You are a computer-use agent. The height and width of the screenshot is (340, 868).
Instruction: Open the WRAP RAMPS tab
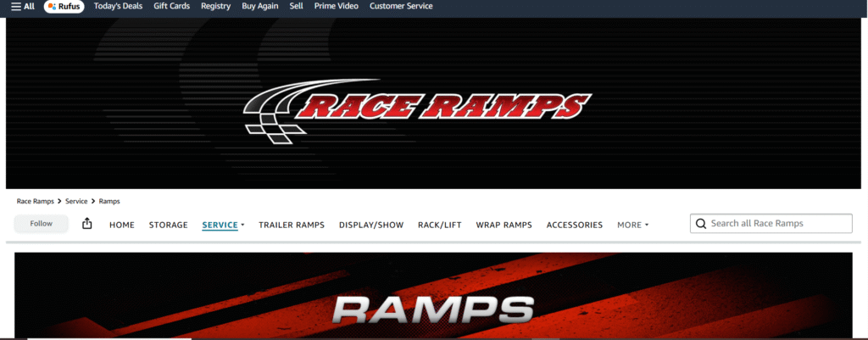(504, 225)
